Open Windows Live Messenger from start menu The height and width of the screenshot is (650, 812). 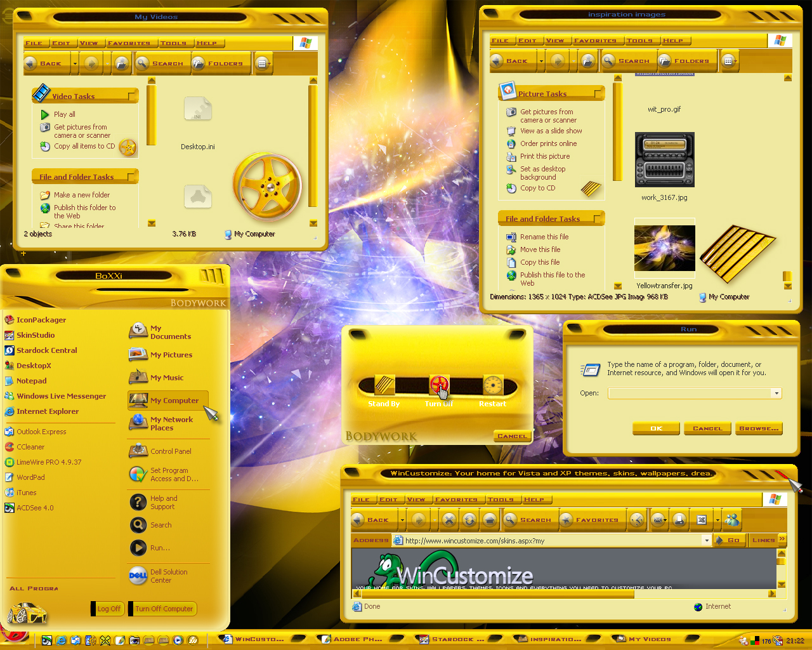[x=55, y=396]
